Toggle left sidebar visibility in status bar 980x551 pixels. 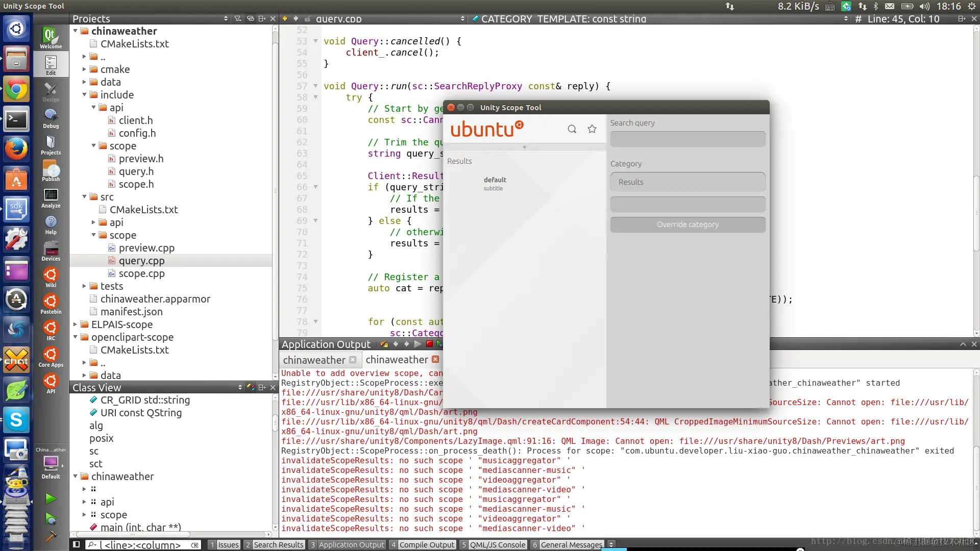tap(76, 544)
